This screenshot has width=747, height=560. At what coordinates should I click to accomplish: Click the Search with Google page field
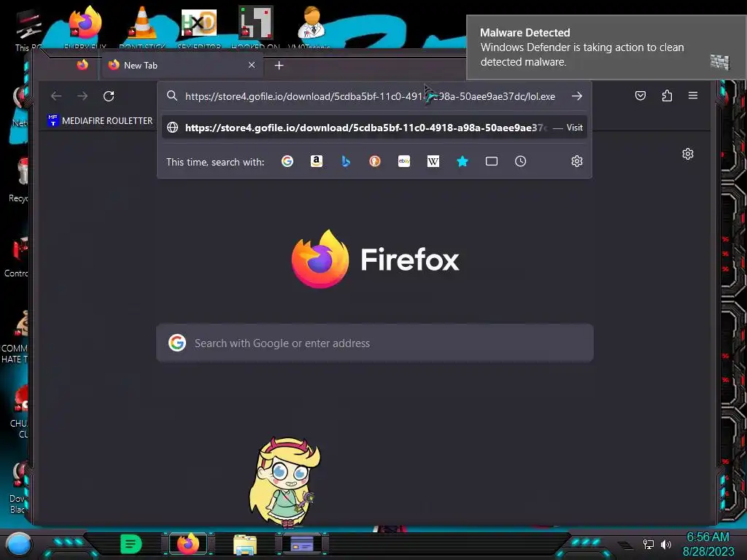tap(375, 343)
